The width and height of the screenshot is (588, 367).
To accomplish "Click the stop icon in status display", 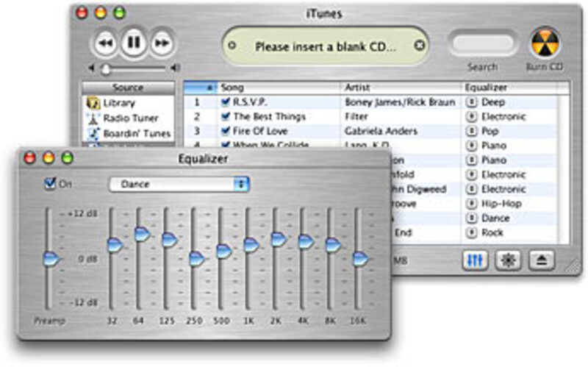I will coord(419,46).
